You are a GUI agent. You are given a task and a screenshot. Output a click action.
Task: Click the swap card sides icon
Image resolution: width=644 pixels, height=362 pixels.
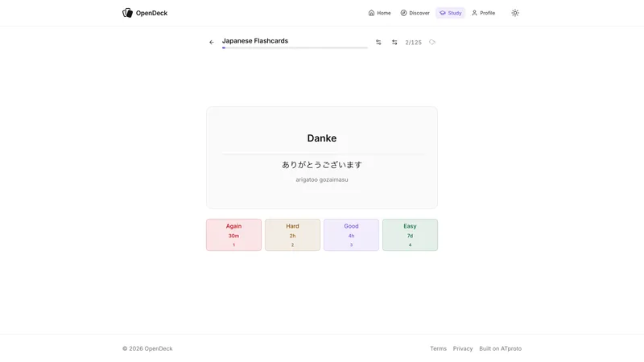[x=394, y=43]
